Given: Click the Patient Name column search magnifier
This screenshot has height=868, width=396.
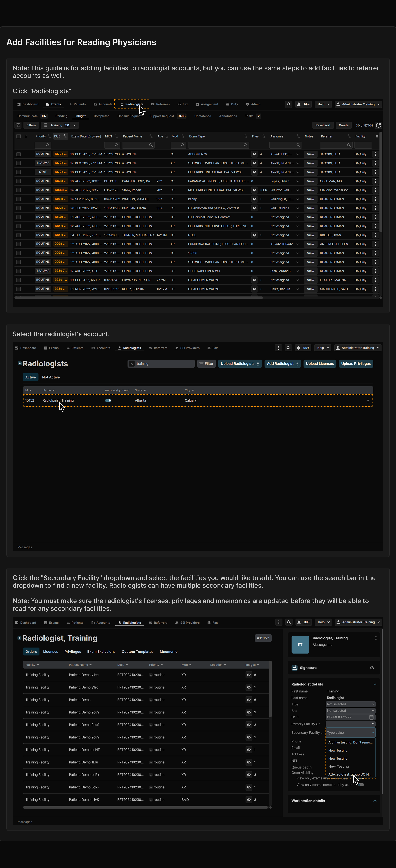Looking at the screenshot, I should [151, 145].
